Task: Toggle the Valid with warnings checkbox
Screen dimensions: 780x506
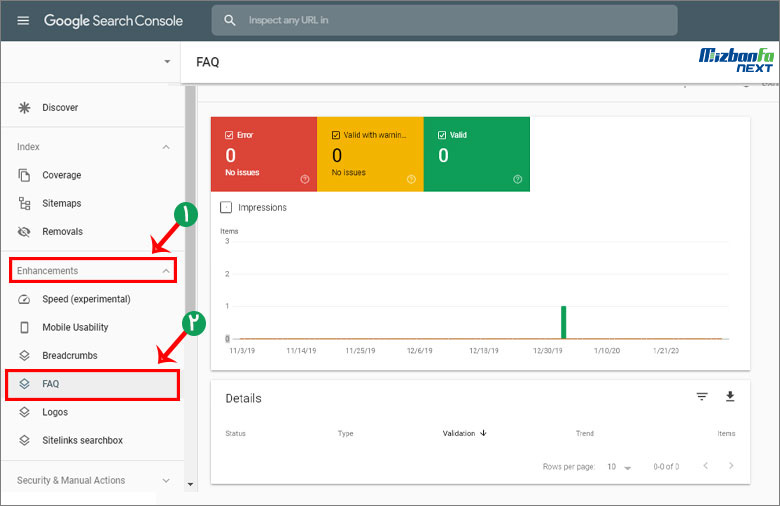Action: tap(336, 135)
